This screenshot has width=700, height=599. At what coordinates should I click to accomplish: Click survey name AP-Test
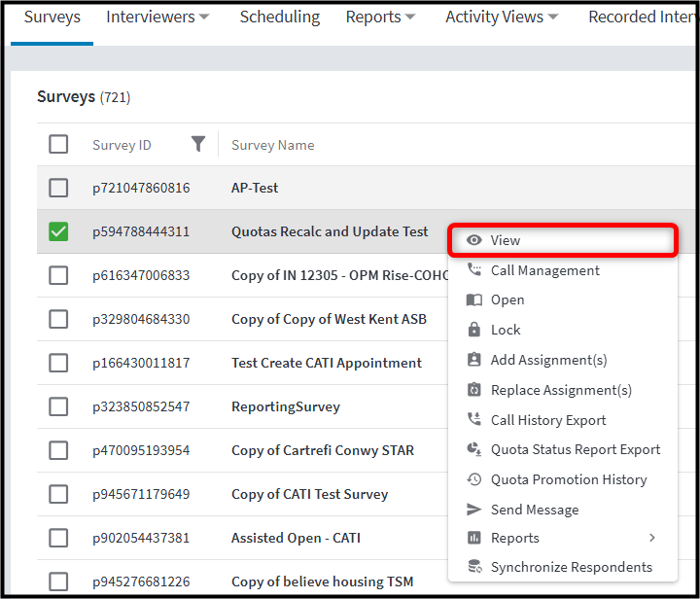[x=255, y=188]
